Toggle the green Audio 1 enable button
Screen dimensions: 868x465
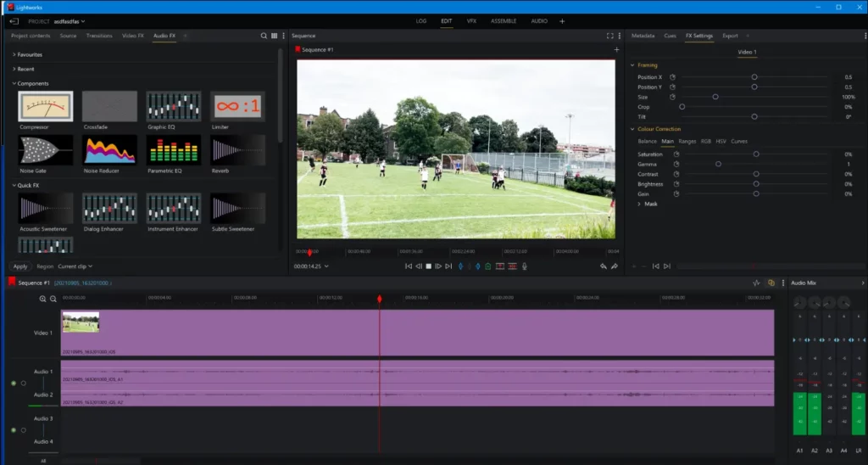point(14,384)
